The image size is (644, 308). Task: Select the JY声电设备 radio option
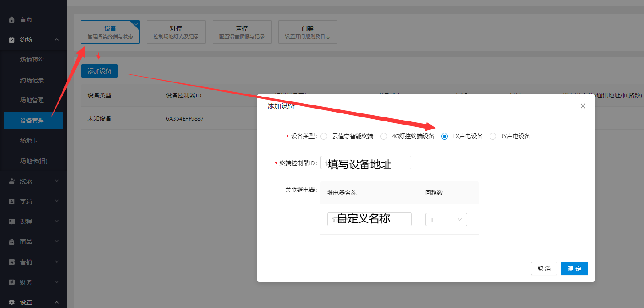tap(493, 136)
